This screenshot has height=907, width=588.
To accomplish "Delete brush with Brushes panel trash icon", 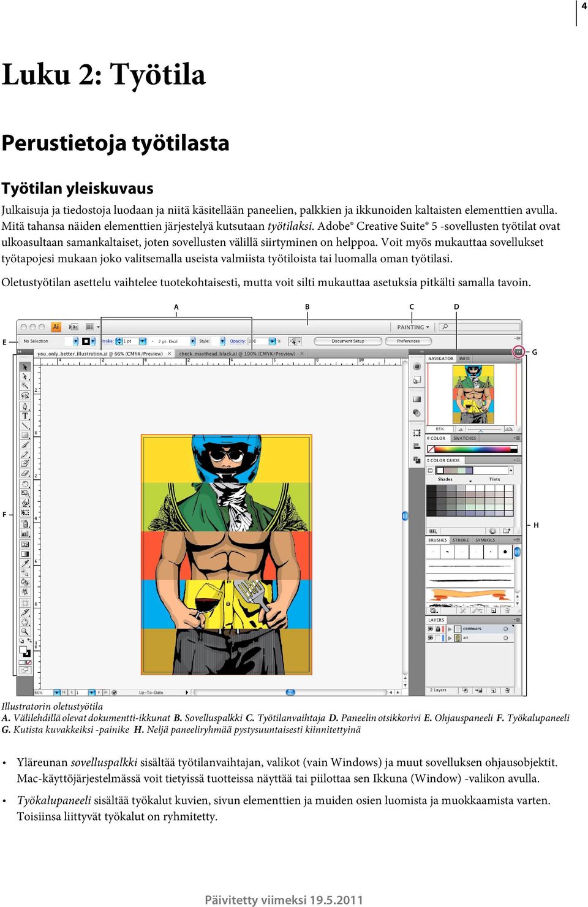I will click(x=507, y=610).
